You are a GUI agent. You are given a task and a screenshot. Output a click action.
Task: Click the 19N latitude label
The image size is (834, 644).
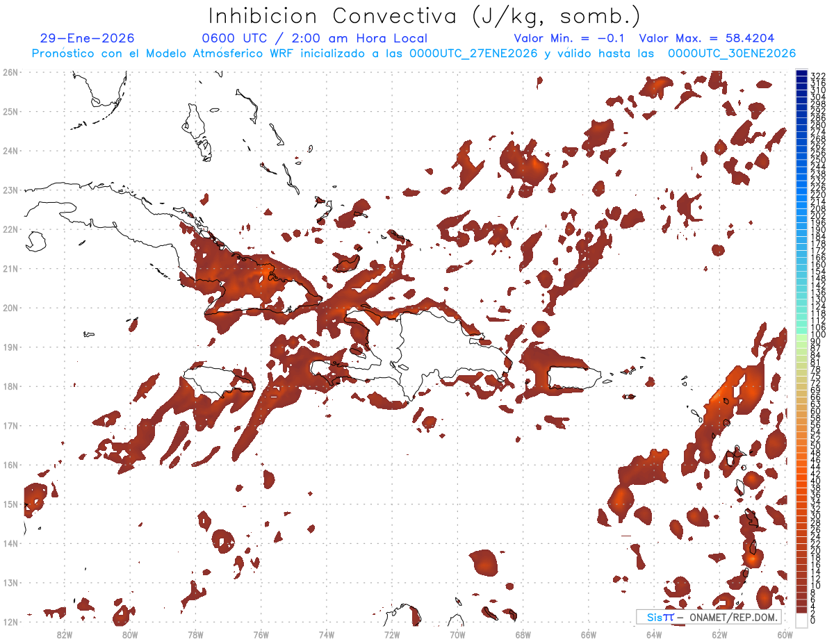[x=10, y=347]
